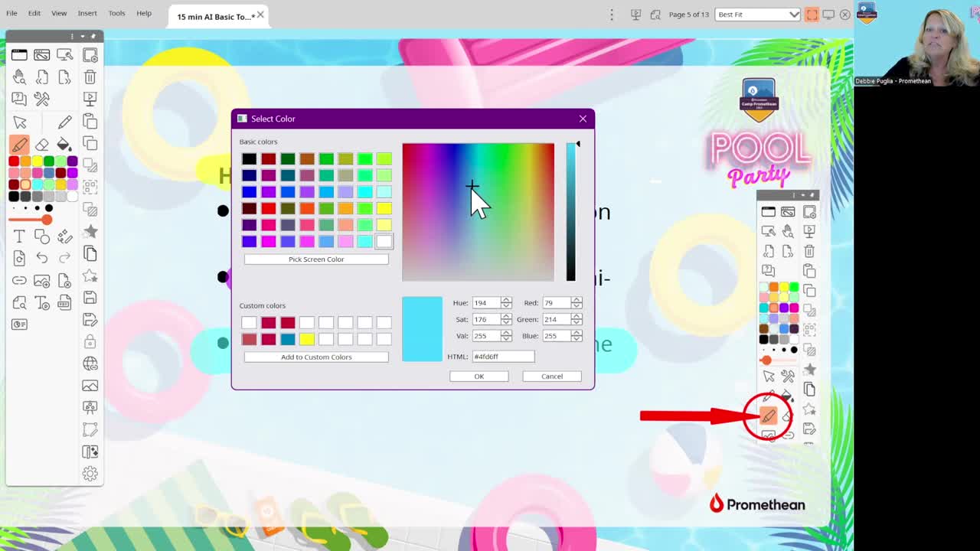Select the black basic color swatch
This screenshot has height=551, width=980.
point(249,158)
